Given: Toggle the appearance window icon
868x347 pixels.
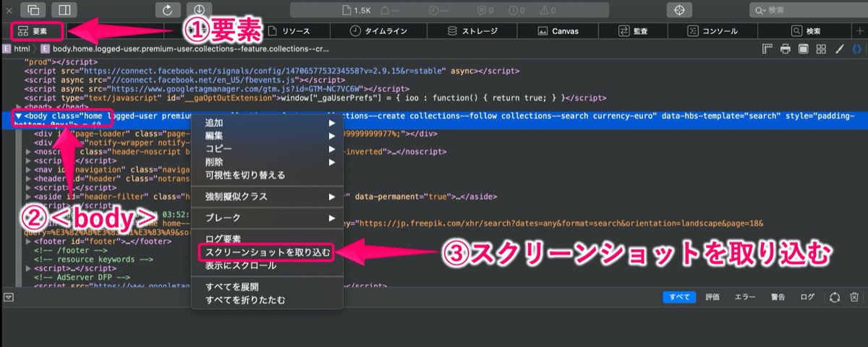Looking at the screenshot, I should [x=803, y=49].
